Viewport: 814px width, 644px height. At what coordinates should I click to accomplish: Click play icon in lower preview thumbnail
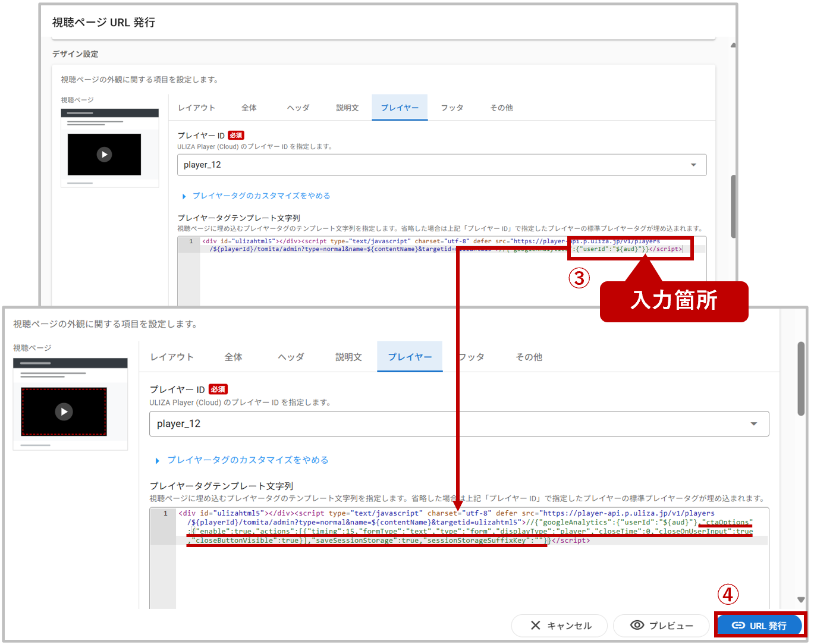64,411
